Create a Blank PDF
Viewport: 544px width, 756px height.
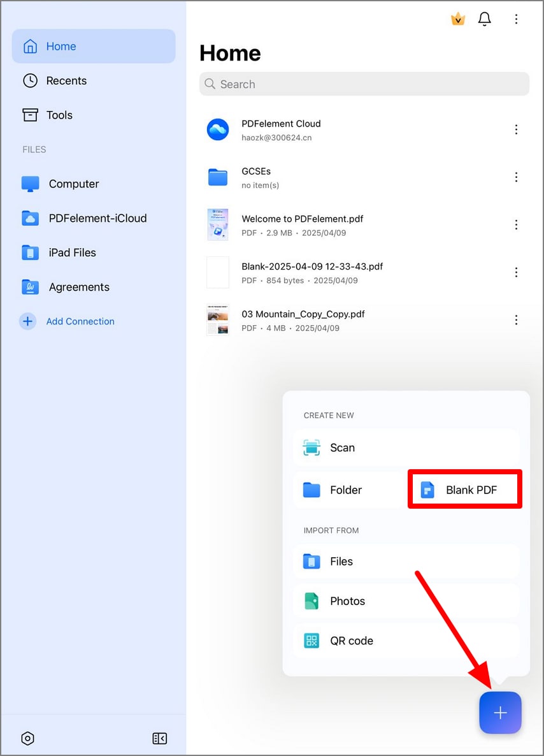pos(465,490)
